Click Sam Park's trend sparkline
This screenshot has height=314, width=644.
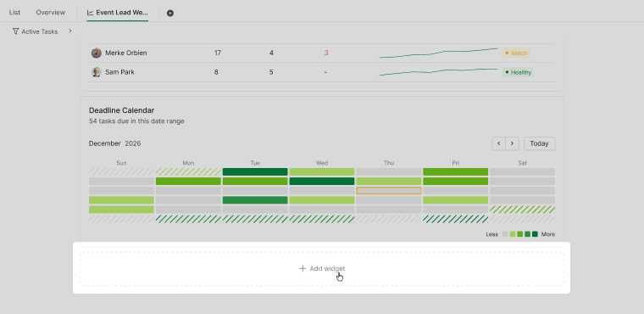point(438,72)
